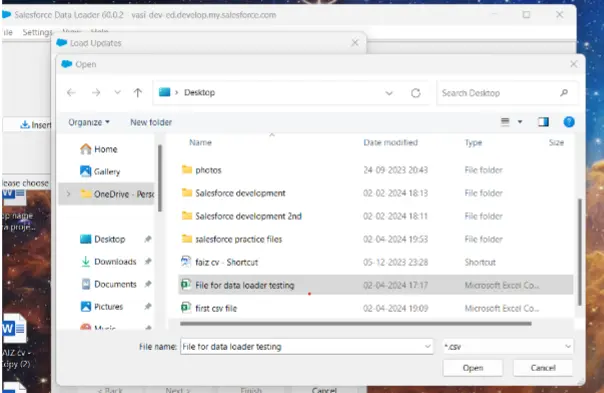Select the photos folder
Screen dimensions: 604x393
click(376, 170)
